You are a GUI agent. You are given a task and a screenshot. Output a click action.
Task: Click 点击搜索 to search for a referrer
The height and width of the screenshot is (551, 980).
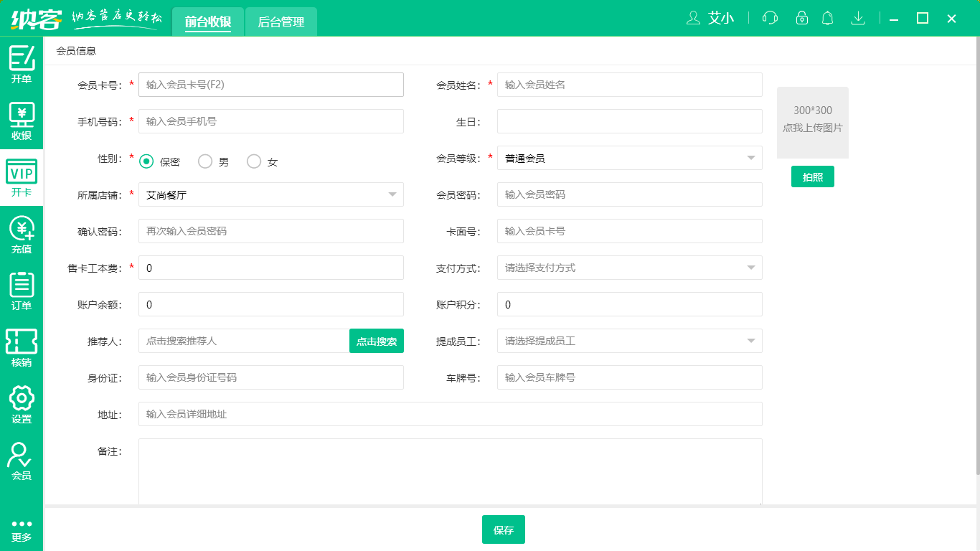[x=376, y=341]
